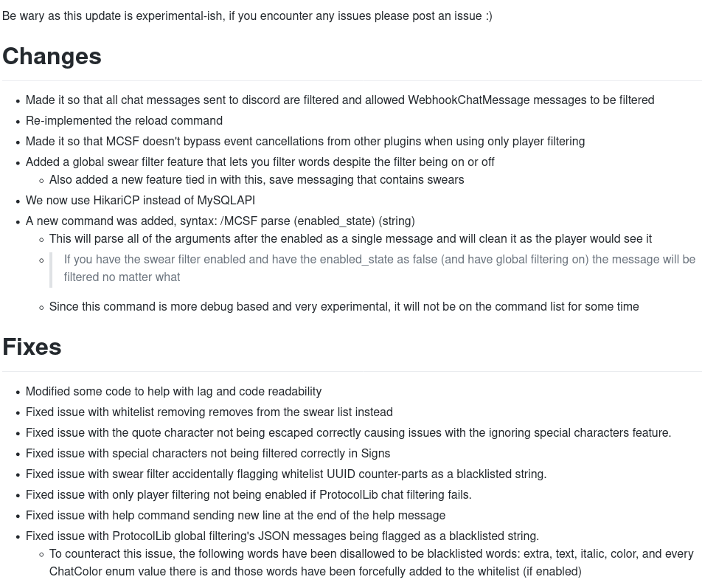Click the sub-bullet about parsing all arguments
702x588 pixels.
350,239
